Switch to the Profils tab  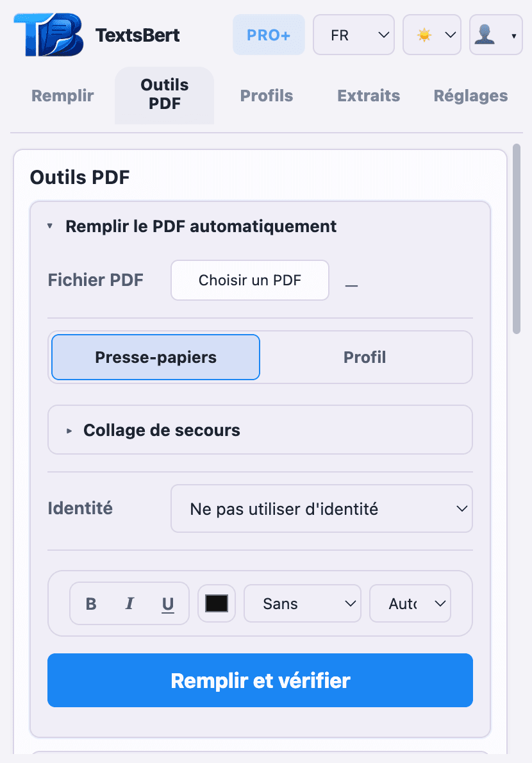[267, 96]
